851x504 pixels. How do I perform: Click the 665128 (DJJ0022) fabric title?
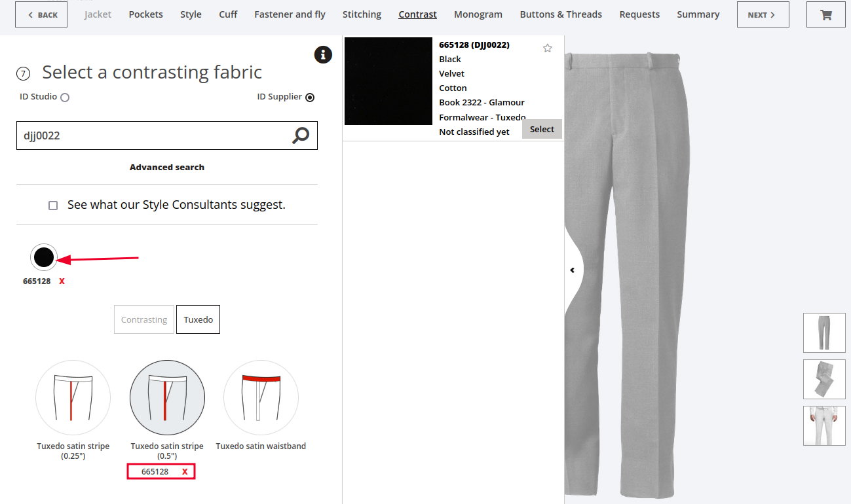(474, 45)
